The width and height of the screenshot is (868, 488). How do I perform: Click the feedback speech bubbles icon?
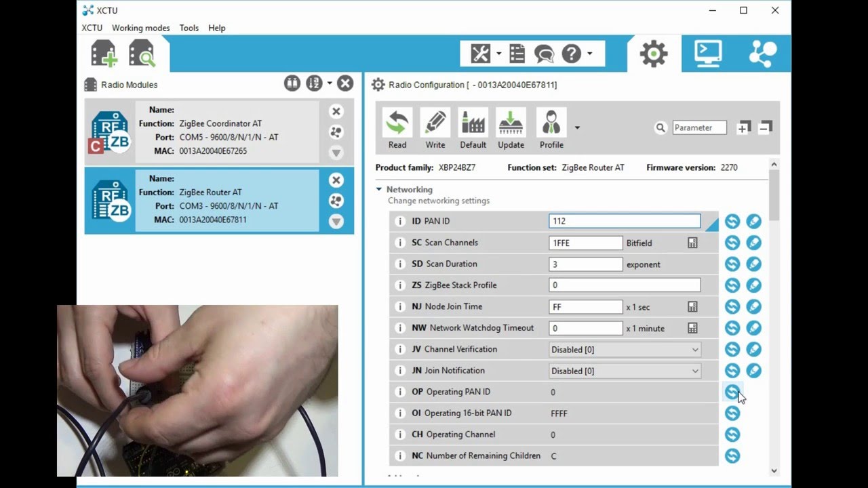[544, 54]
